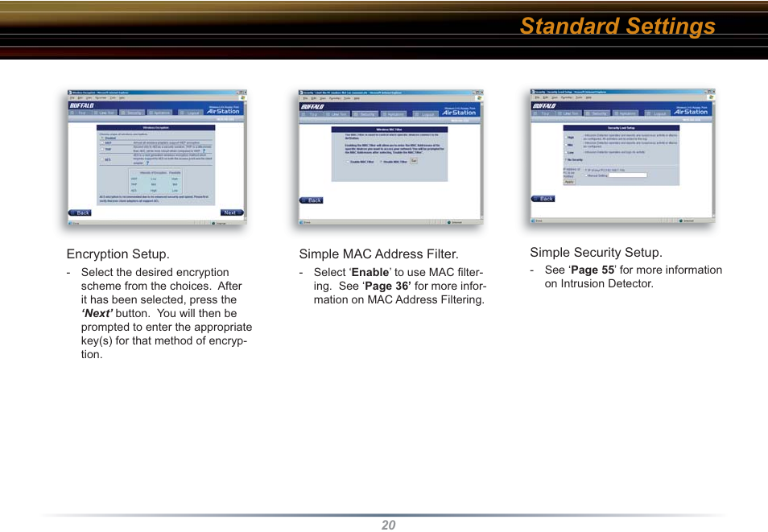
Task: Click Buffalo logo in Security Setup screenshot
Action: tap(544, 105)
